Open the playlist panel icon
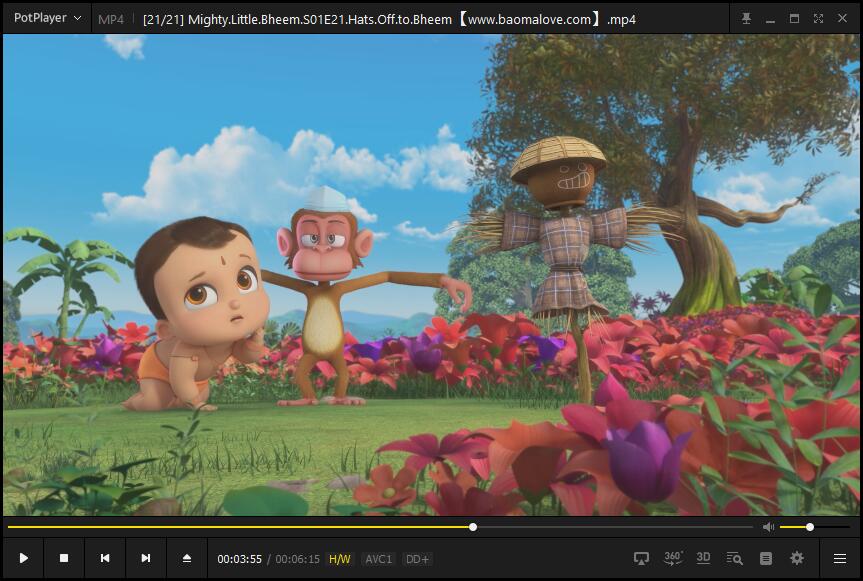This screenshot has width=863, height=581. (x=766, y=558)
